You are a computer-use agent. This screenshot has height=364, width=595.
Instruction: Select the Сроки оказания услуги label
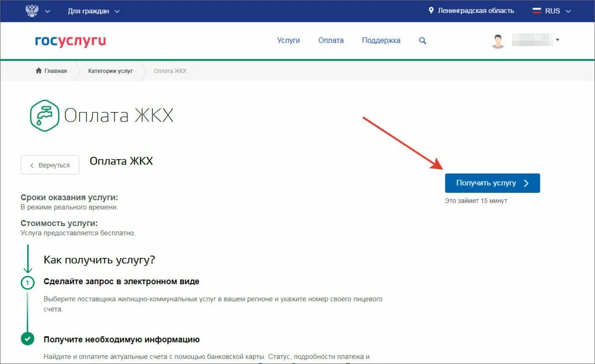[x=69, y=197]
